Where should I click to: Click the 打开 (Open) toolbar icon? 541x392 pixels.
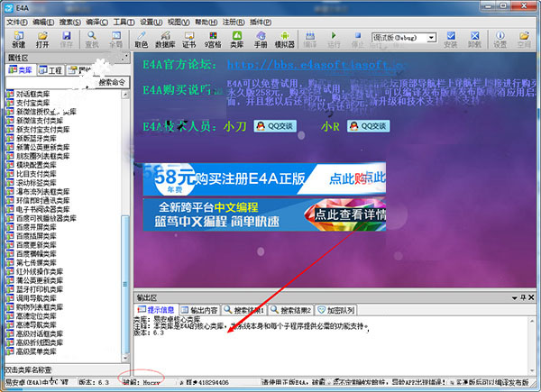point(42,40)
